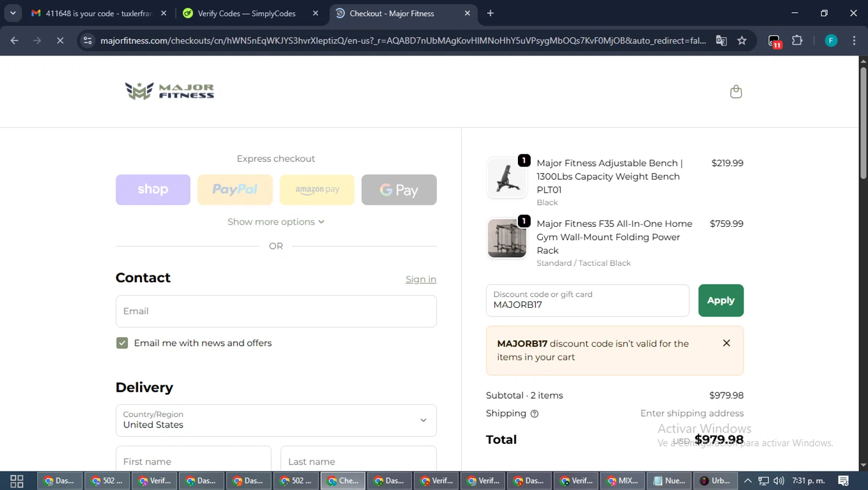868x490 pixels.
Task: Open the Chrome profile avatar F
Action: point(831,40)
